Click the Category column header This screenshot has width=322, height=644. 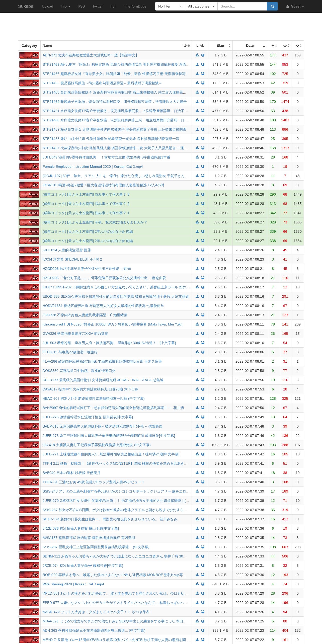coord(29,46)
